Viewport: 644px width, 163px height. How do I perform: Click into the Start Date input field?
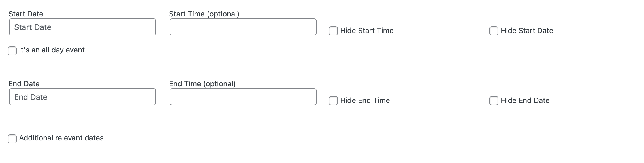coord(82,27)
